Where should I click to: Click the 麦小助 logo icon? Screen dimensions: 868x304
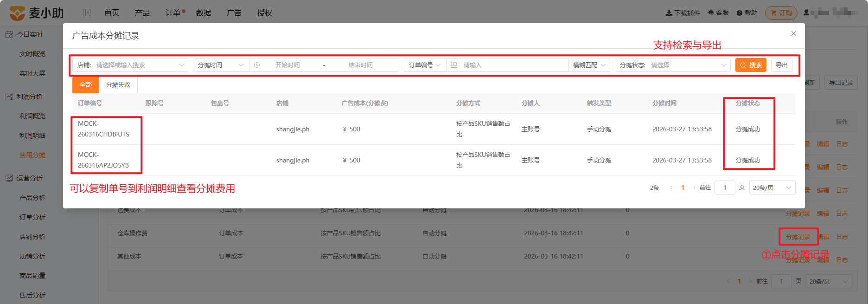point(17,13)
